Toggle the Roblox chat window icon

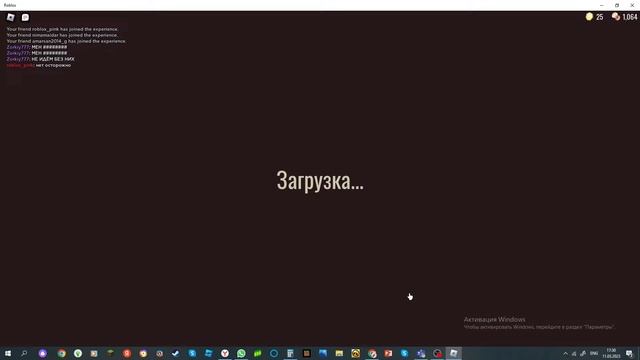(x=25, y=17)
